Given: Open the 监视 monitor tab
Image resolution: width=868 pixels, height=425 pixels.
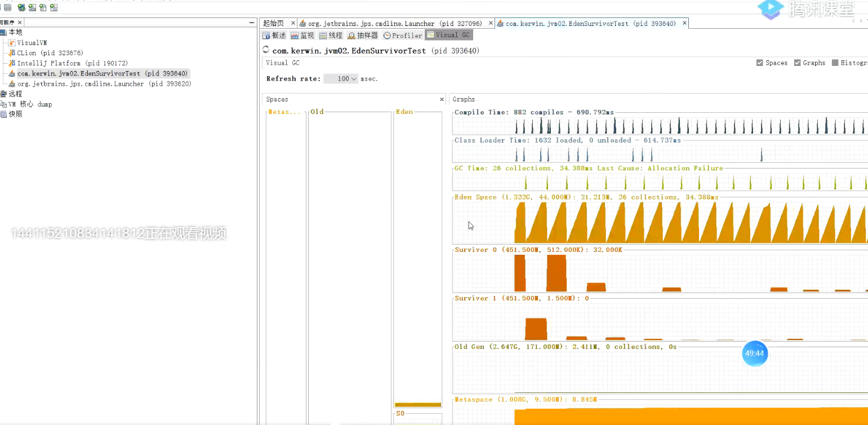Looking at the screenshot, I should (302, 36).
